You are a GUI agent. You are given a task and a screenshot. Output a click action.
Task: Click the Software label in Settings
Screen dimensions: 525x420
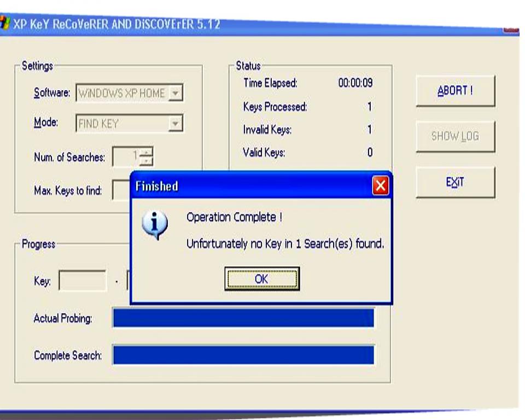(52, 92)
